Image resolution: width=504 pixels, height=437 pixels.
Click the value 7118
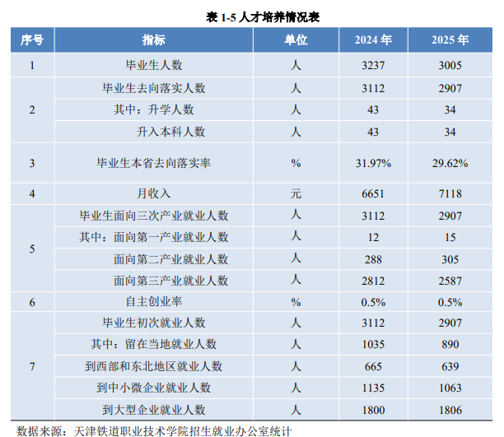click(450, 194)
